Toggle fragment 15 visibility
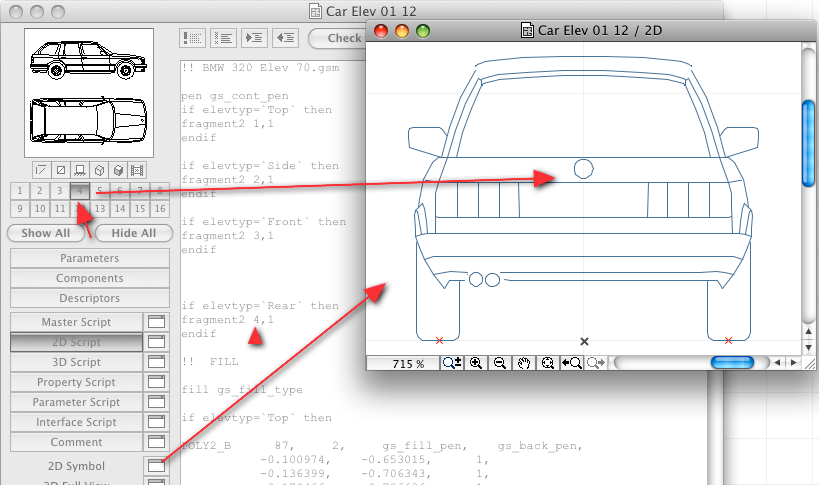819x485 pixels. pos(140,209)
